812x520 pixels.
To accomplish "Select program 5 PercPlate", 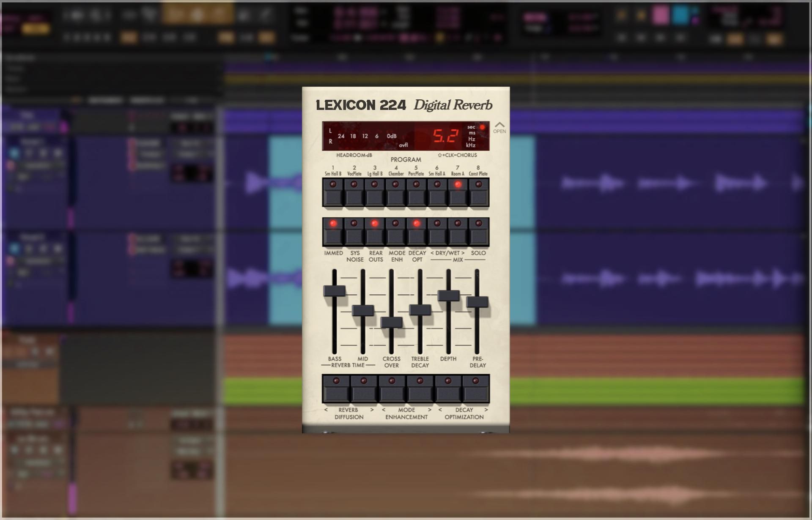I will click(x=416, y=192).
